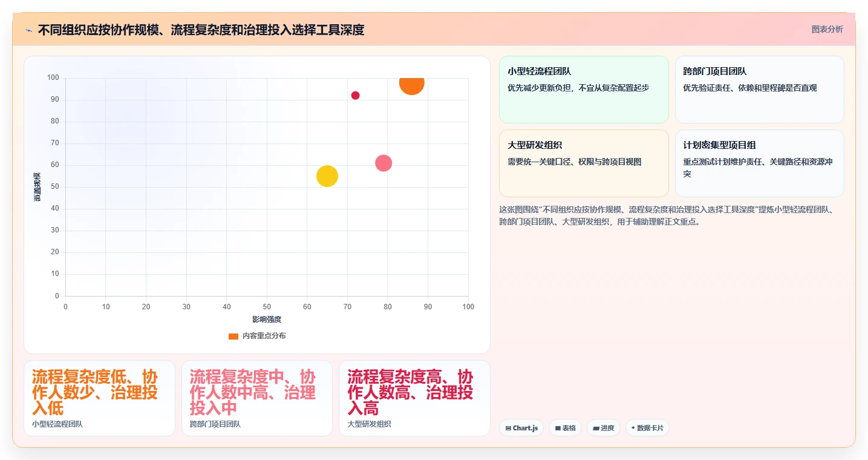Click the 大型研发组织 caption under the crimson stat

pyautogui.click(x=369, y=424)
